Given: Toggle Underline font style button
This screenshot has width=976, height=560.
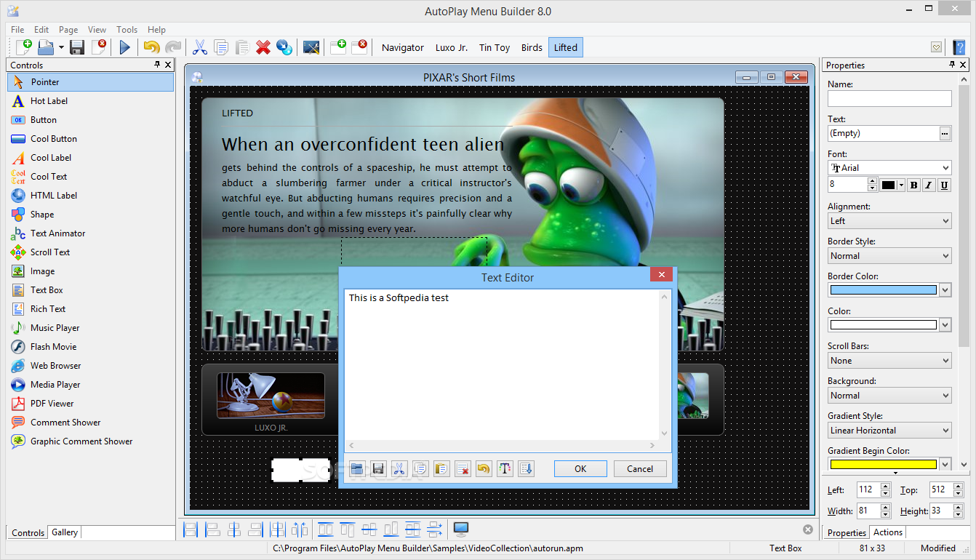Looking at the screenshot, I should tap(944, 185).
